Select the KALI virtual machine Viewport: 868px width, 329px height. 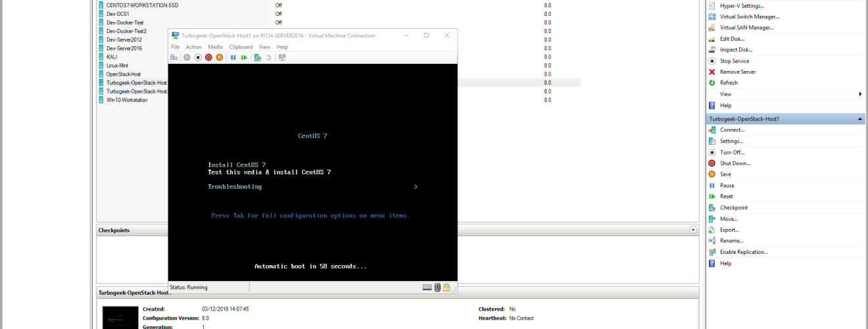click(112, 57)
